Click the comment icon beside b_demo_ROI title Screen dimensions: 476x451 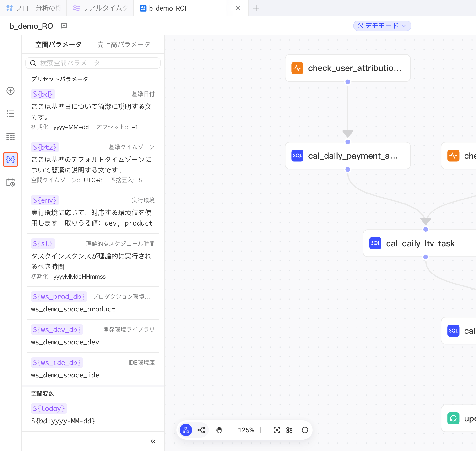[x=64, y=26]
